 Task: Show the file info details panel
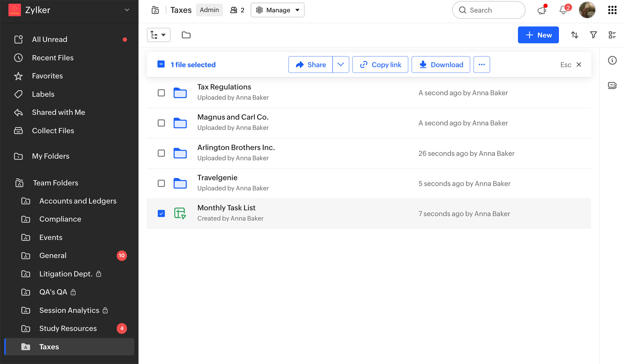612,60
